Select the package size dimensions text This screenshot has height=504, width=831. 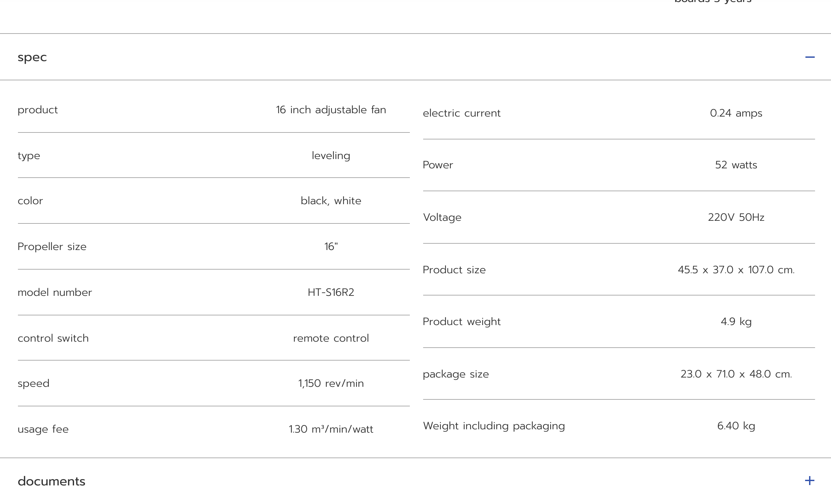[x=736, y=374]
